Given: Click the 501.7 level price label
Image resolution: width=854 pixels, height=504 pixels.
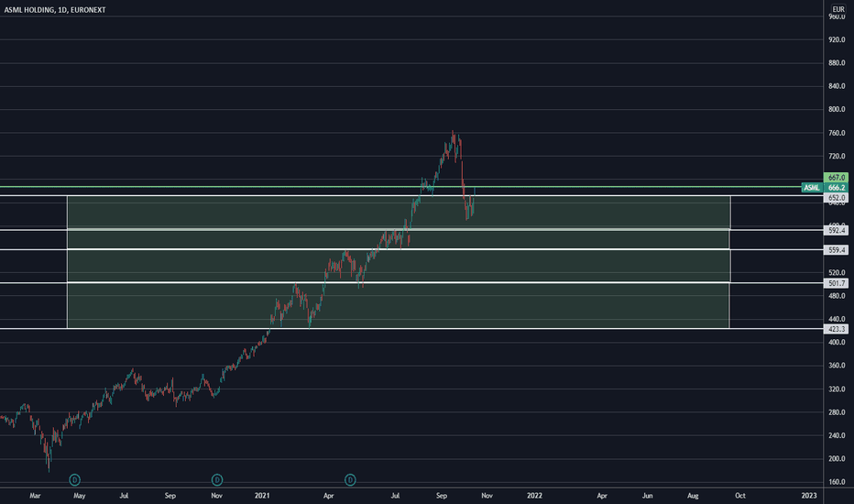Looking at the screenshot, I should click(x=836, y=283).
